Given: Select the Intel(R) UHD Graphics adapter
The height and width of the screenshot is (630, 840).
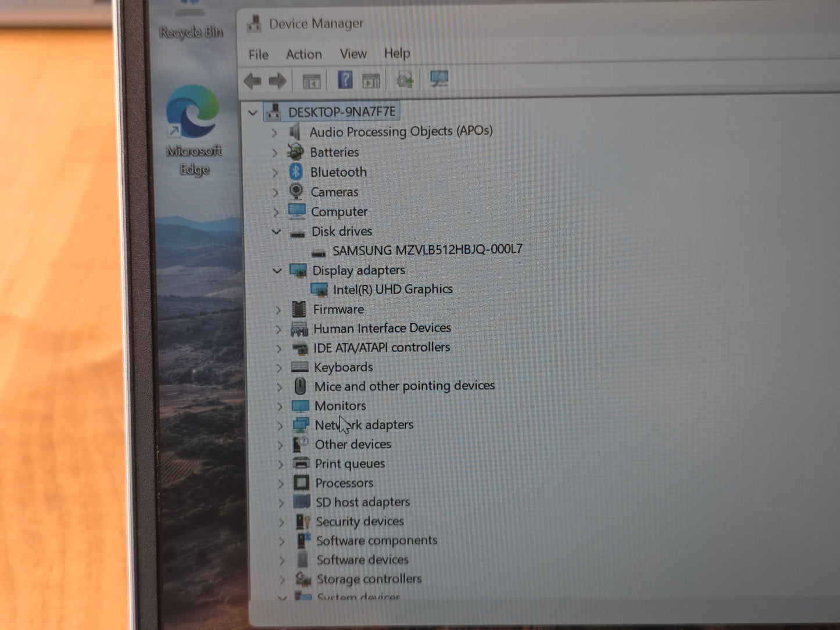Looking at the screenshot, I should click(393, 289).
